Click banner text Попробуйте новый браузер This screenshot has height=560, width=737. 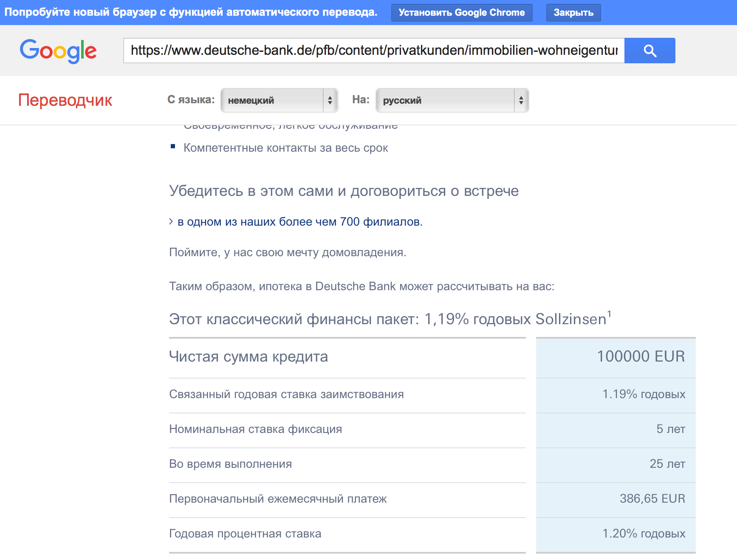pyautogui.click(x=191, y=12)
